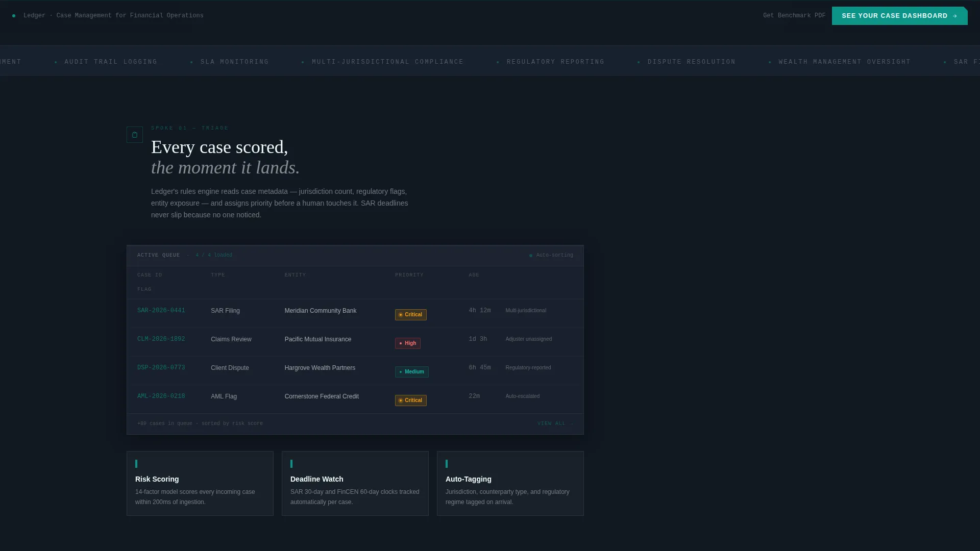Screen dimensions: 980x551
Task: Select Dispute Resolution in the ticker
Action: [692, 62]
